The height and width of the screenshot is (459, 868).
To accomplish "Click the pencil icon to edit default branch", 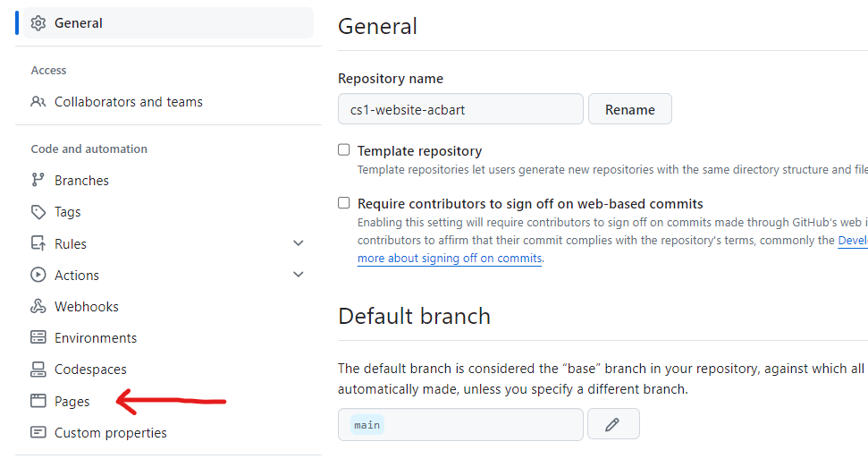I will tap(613, 424).
